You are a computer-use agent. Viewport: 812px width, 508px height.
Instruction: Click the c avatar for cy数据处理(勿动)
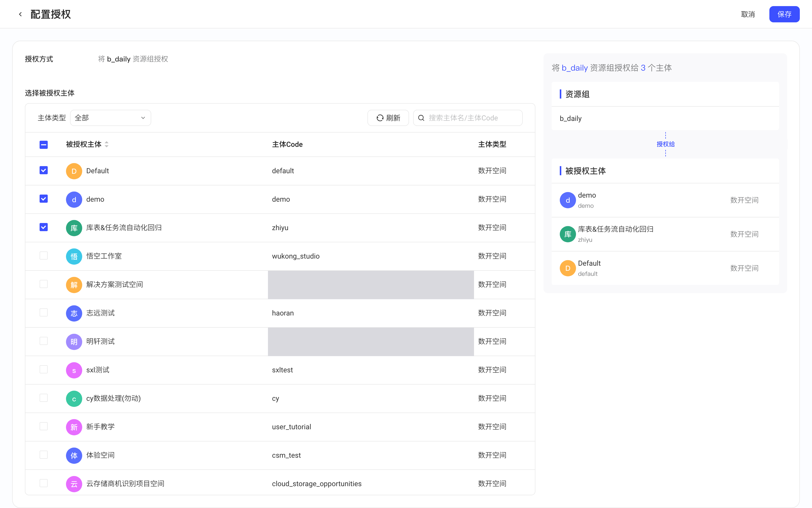74,399
